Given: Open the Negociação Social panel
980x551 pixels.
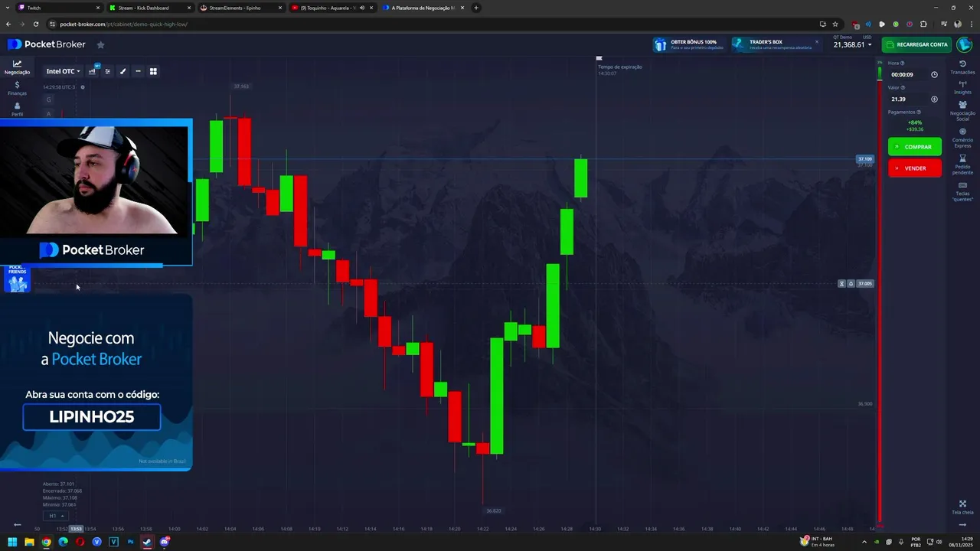Looking at the screenshot, I should pyautogui.click(x=962, y=111).
